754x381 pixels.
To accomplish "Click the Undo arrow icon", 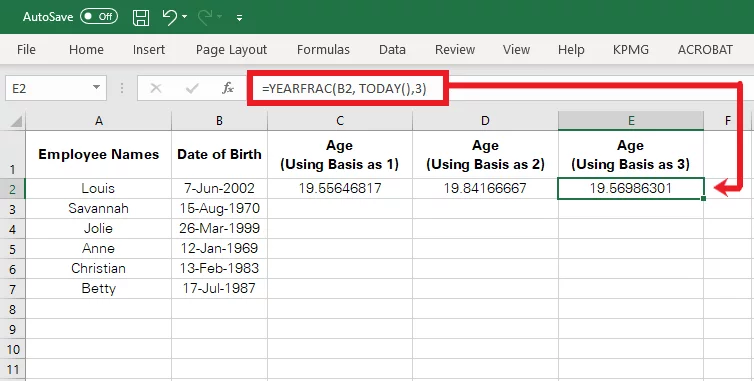I will [x=170, y=17].
